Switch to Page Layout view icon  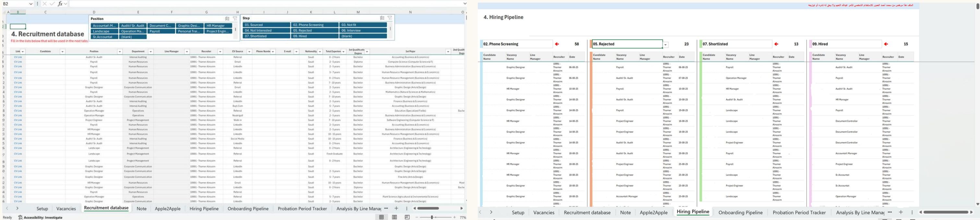click(x=394, y=217)
